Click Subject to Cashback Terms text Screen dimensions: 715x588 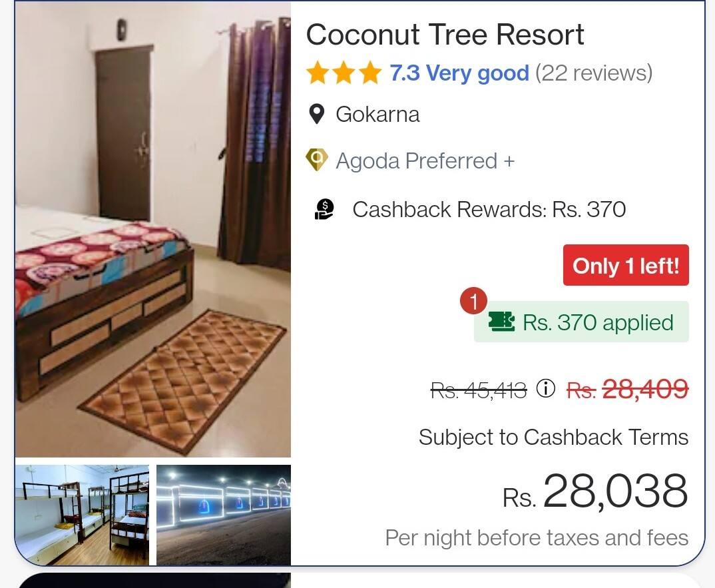pos(553,437)
